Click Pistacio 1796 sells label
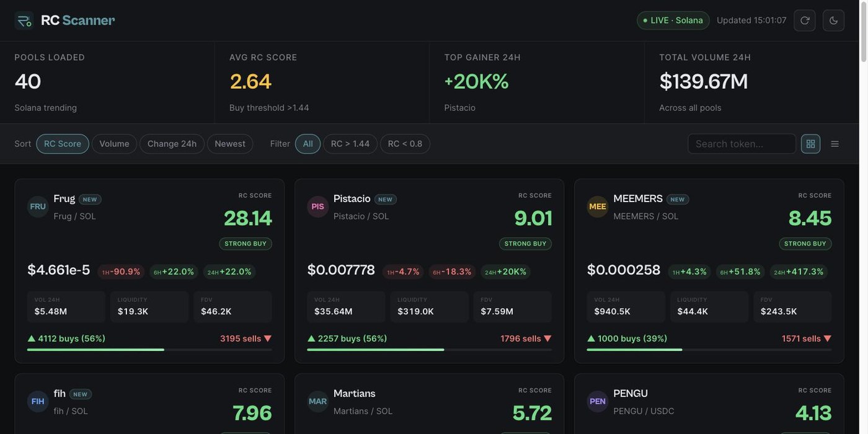This screenshot has width=868, height=434. (526, 339)
